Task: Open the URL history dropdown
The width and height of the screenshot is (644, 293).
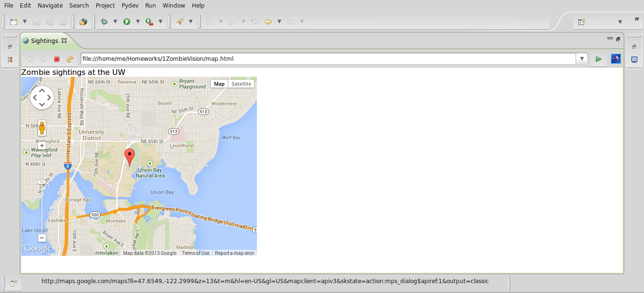Action: coord(582,59)
